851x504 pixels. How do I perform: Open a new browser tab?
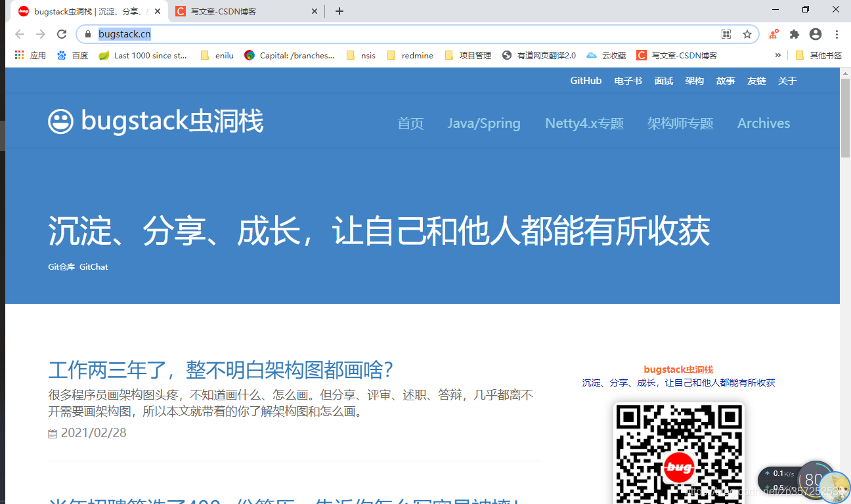[339, 11]
